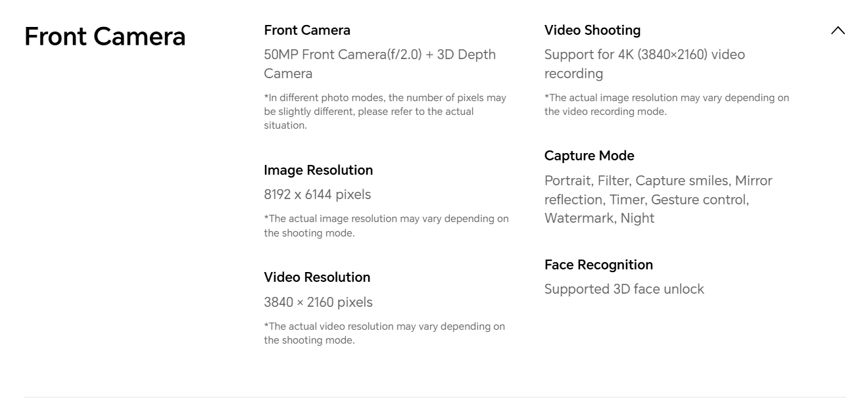Click the horizontal divider line below section
This screenshot has width=868, height=412.
point(435,397)
